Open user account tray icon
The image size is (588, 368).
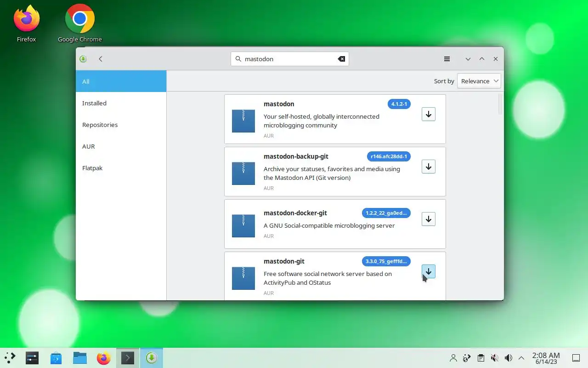pyautogui.click(x=453, y=358)
